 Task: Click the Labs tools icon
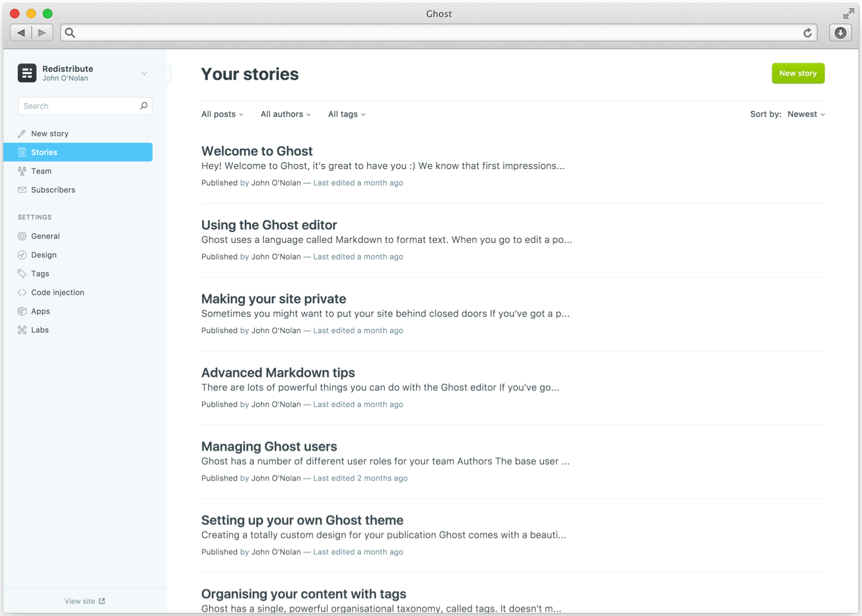click(22, 330)
